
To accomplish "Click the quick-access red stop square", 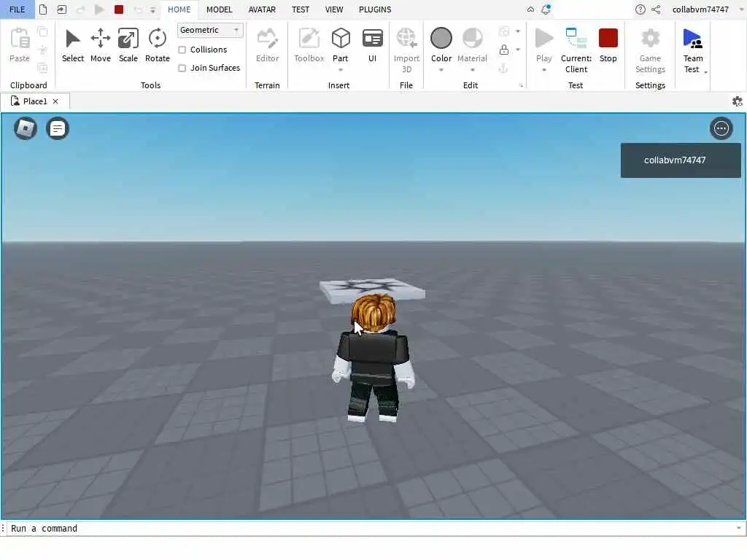I will click(x=119, y=9).
